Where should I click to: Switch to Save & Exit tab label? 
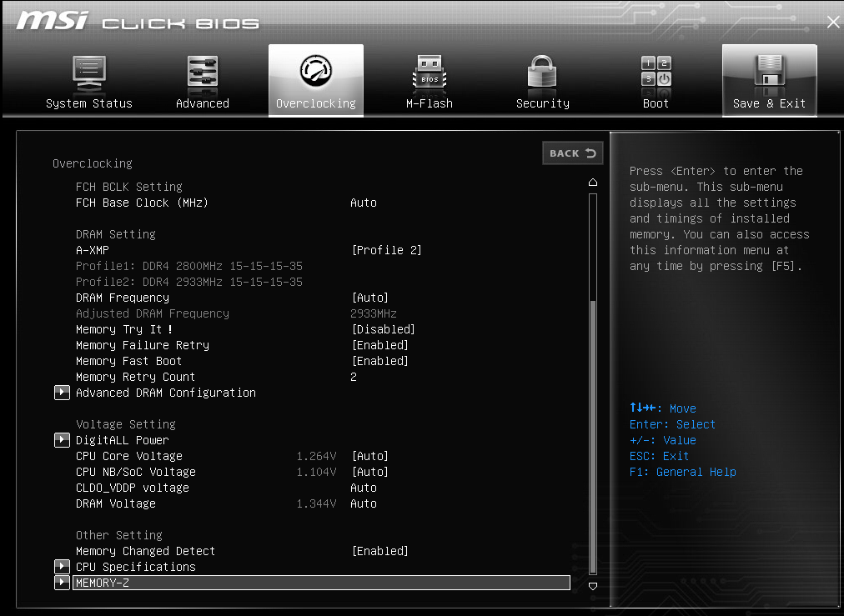coord(769,103)
